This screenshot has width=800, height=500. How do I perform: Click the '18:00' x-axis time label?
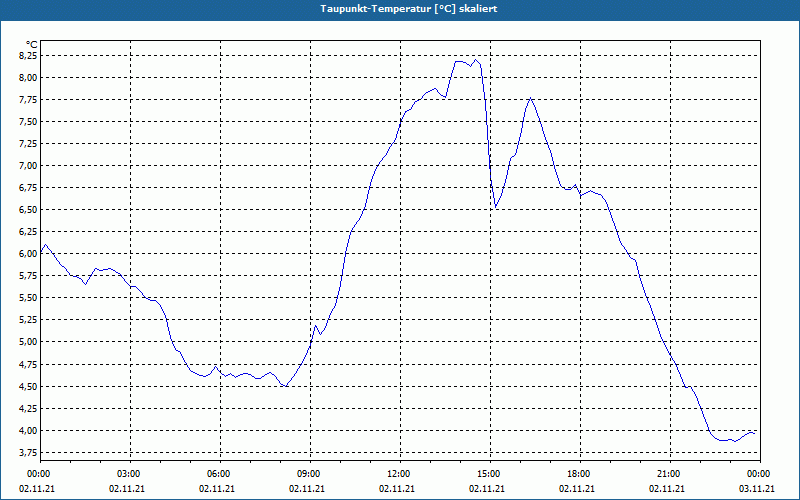[x=580, y=474]
